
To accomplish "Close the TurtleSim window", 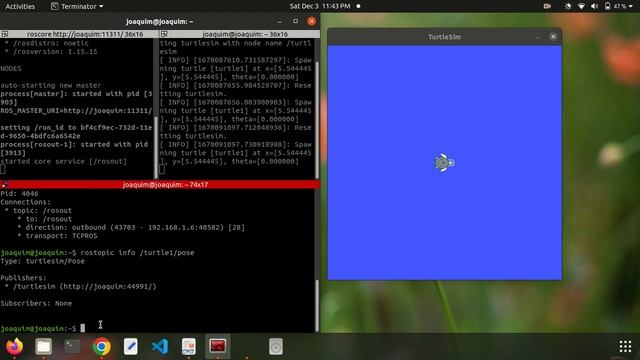I will pos(553,37).
